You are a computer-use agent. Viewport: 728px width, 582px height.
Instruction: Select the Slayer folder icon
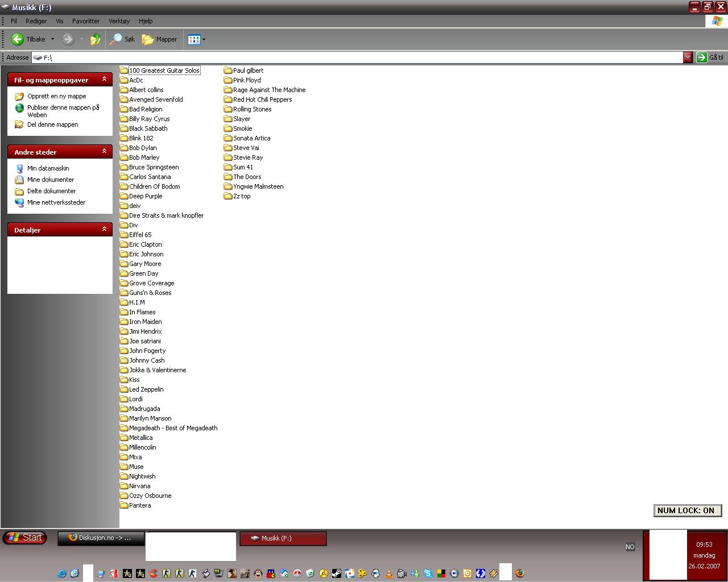point(228,119)
